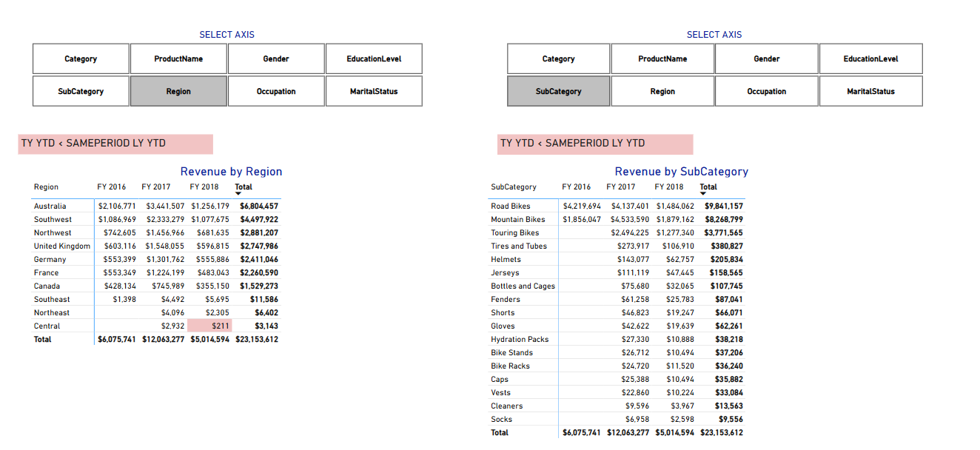Select the Jerseys row label
Screen dimensions: 980x450
click(x=505, y=272)
